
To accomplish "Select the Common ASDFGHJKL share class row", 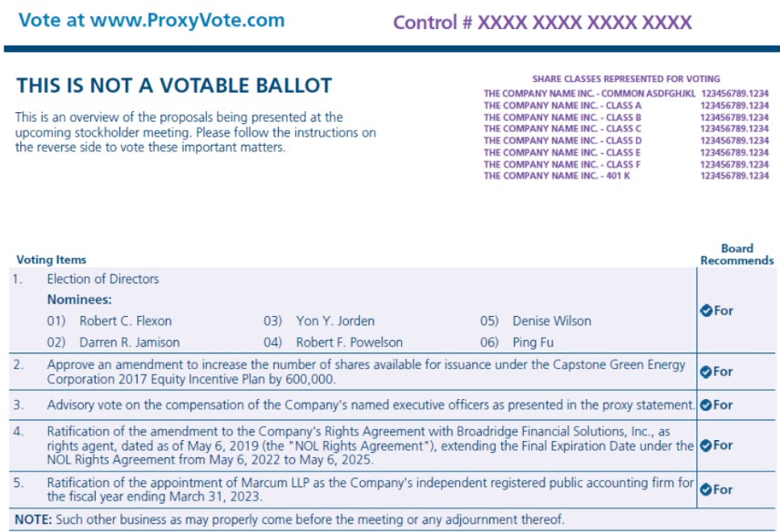I will tap(625, 93).
